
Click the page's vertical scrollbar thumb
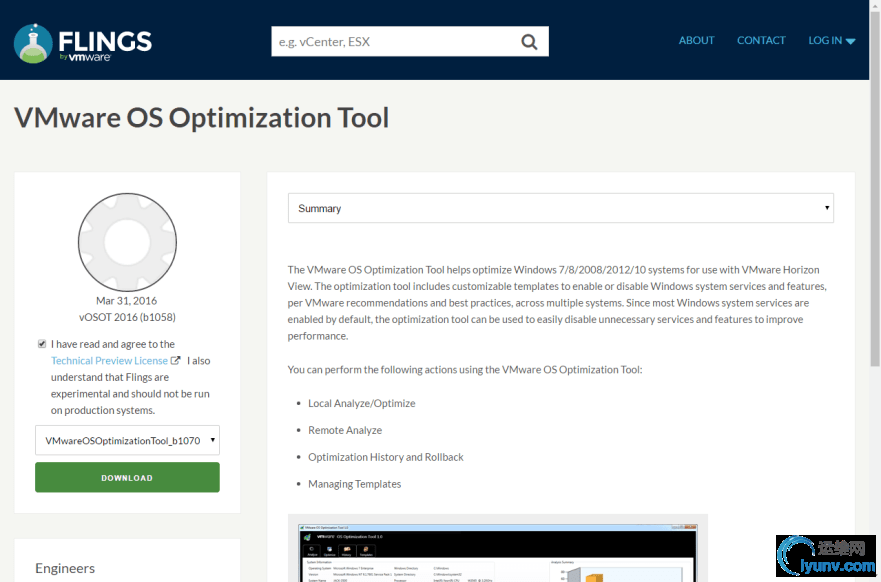[875, 188]
